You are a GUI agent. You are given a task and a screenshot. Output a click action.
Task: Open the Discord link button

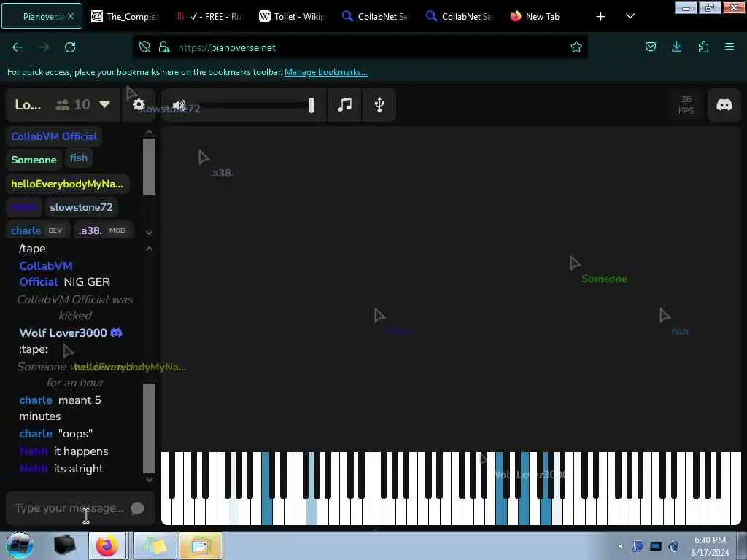[x=724, y=105]
